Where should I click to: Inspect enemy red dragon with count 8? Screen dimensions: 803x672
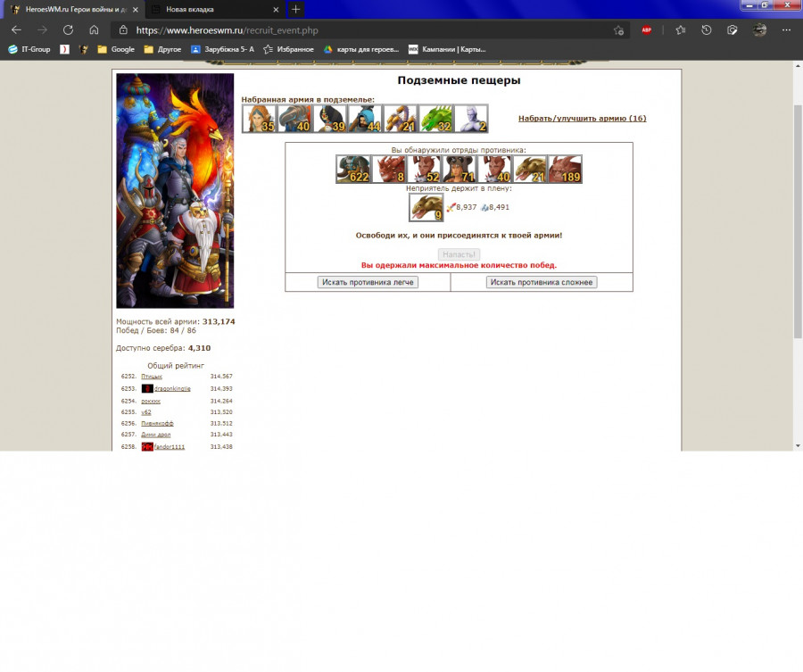[389, 169]
